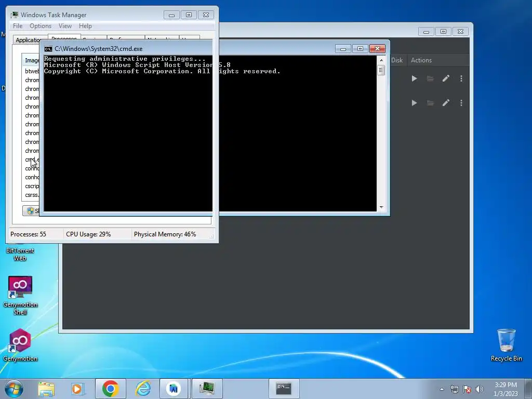The width and height of the screenshot is (532, 399).
Task: Select the cmd.exe process row
Action: pyautogui.click(x=31, y=160)
